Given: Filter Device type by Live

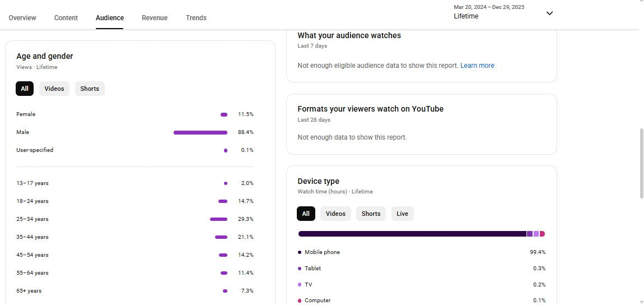Looking at the screenshot, I should pos(402,214).
